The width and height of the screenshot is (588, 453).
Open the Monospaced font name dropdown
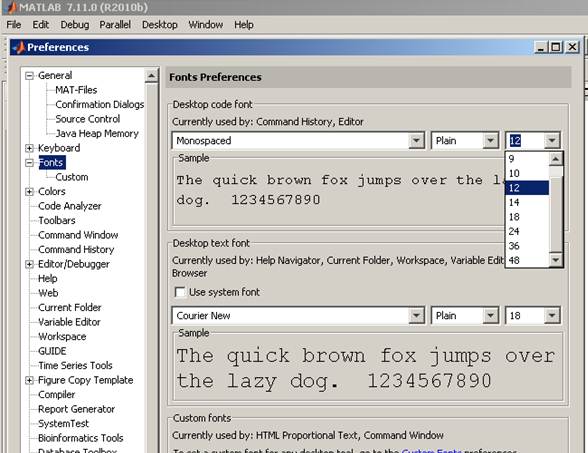tap(416, 141)
